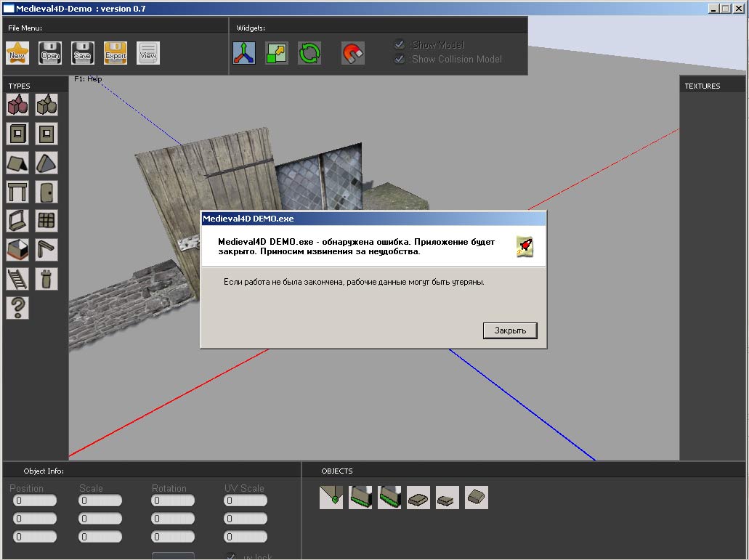Click the first Rotation input field
This screenshot has width=749, height=560.
pyautogui.click(x=173, y=500)
